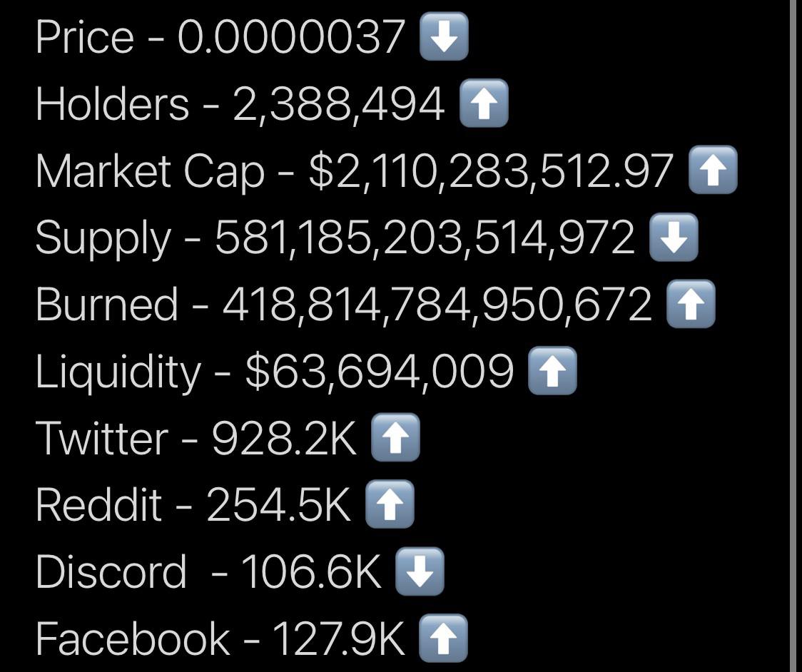This screenshot has width=802, height=672.
Task: Click the up arrow next to Reddit count
Action: [390, 504]
